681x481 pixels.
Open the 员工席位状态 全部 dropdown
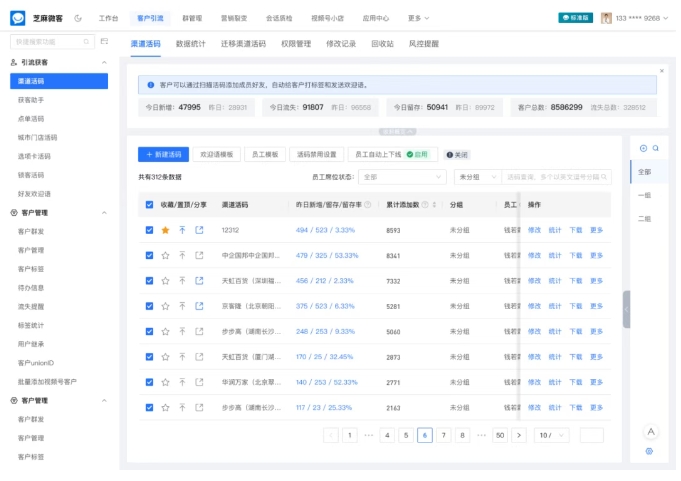coord(402,177)
